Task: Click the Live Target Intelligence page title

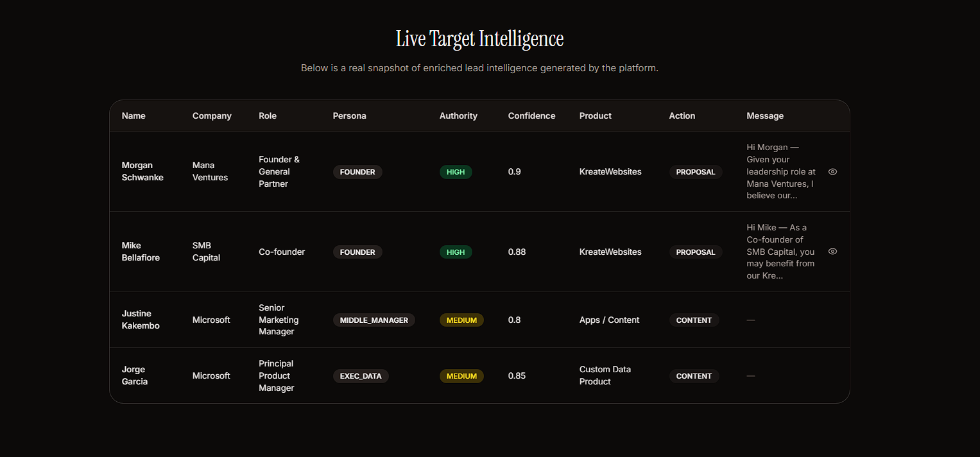Action: (479, 39)
